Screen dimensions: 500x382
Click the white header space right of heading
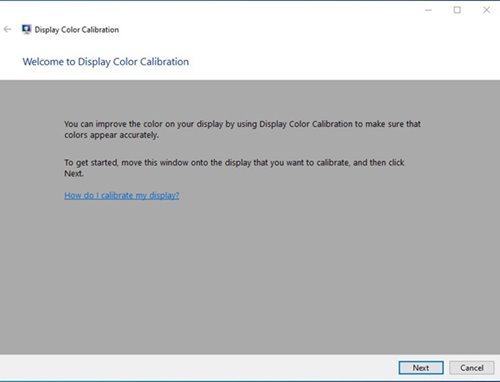coord(343,62)
